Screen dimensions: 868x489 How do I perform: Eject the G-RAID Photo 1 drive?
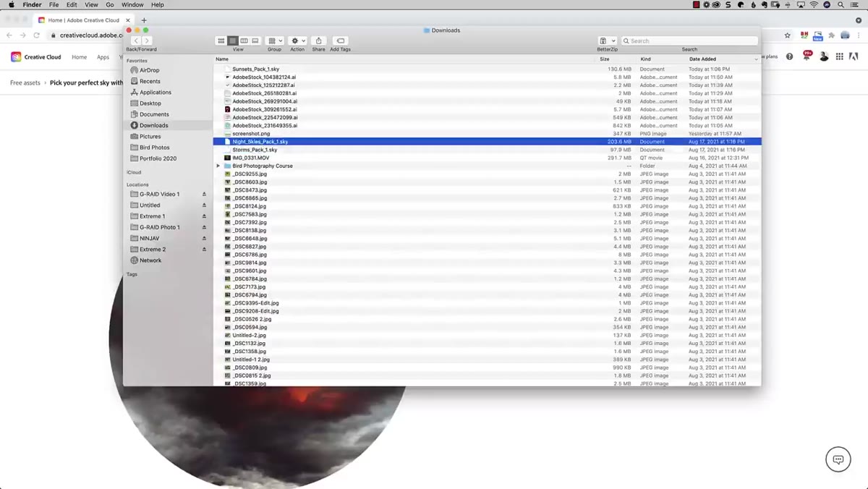pyautogui.click(x=204, y=227)
